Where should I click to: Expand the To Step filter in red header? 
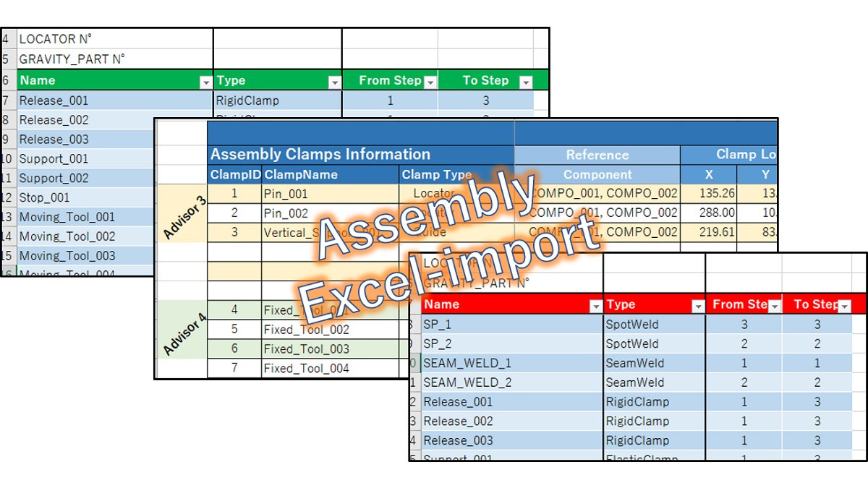tap(844, 307)
